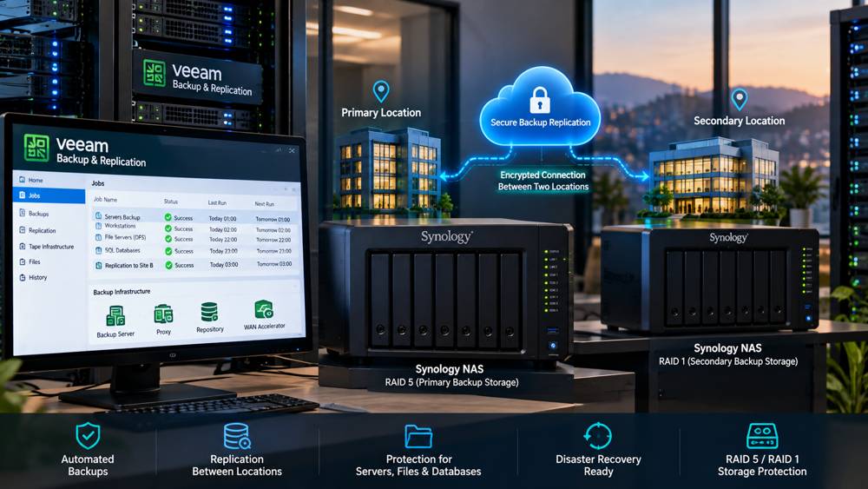Screen dimensions: 868x489
Task: Click green Success check for Replication to Site B
Action: pyautogui.click(x=168, y=265)
